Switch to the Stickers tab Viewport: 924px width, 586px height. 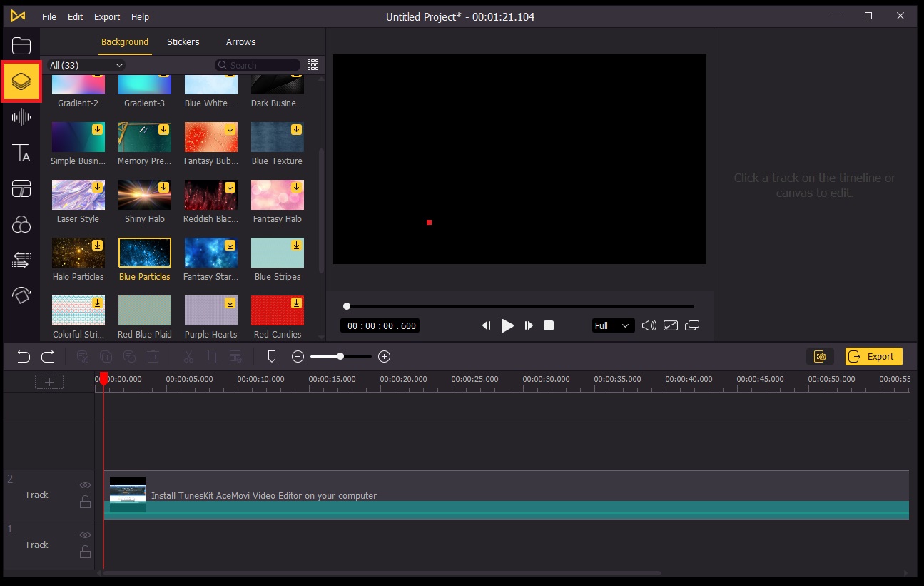point(183,41)
